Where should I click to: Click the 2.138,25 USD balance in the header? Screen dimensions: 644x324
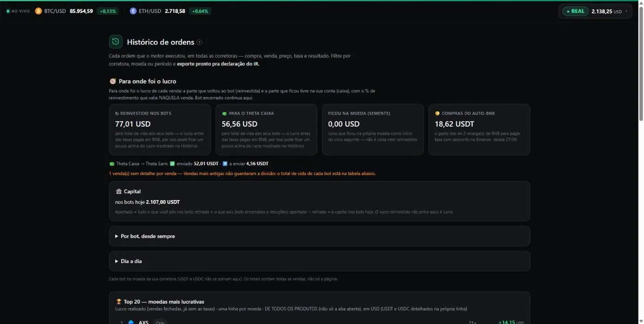point(606,11)
